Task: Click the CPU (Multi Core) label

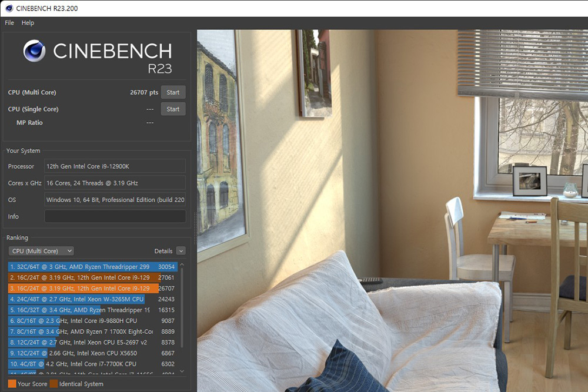Action: point(32,92)
